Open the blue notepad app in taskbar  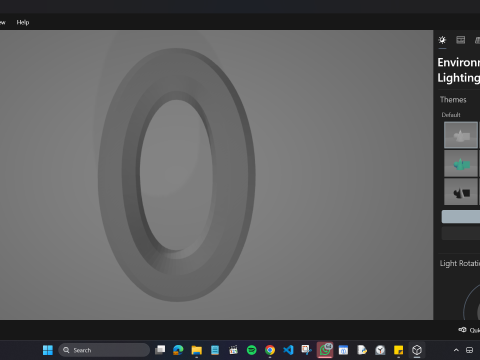coord(215,350)
